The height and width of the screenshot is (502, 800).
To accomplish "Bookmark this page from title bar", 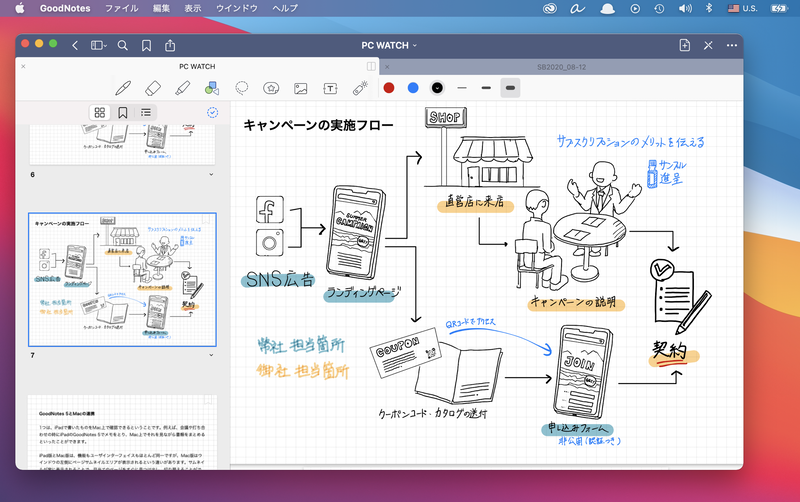I will tap(146, 46).
